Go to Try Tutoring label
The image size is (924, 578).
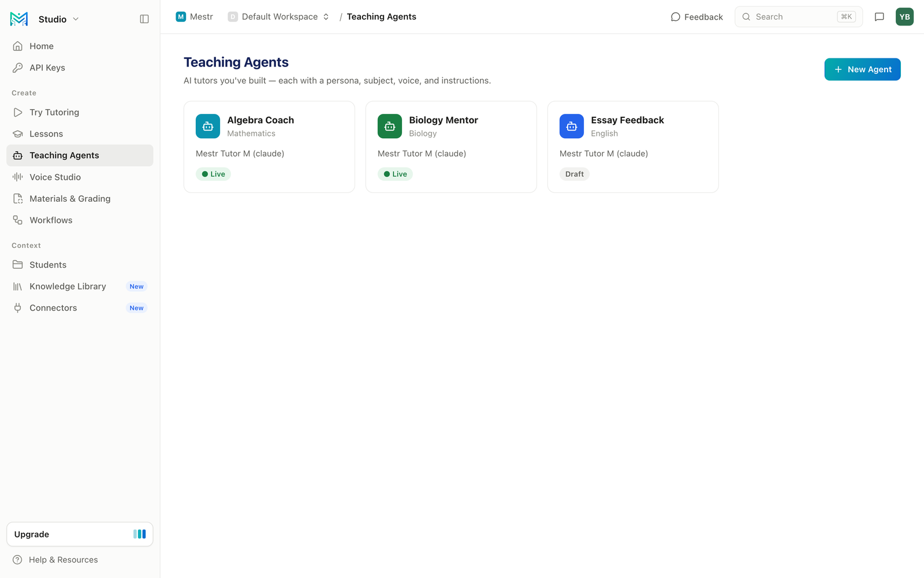click(x=54, y=112)
